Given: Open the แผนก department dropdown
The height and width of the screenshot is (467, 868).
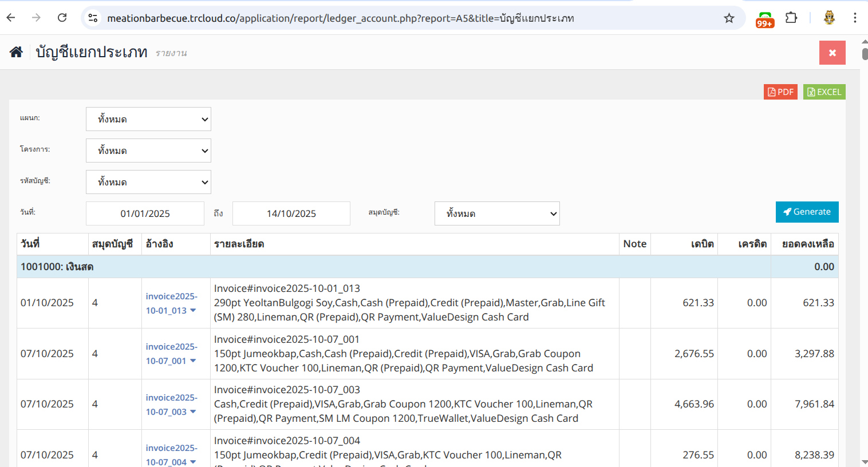Looking at the screenshot, I should 148,119.
